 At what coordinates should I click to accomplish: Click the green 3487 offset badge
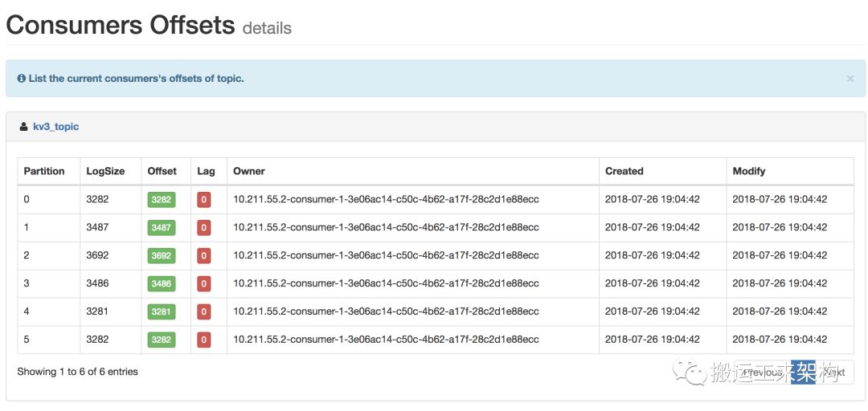click(162, 228)
